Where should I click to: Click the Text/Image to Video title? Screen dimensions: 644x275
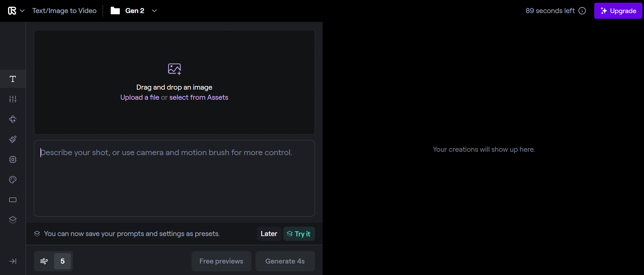[x=64, y=11]
